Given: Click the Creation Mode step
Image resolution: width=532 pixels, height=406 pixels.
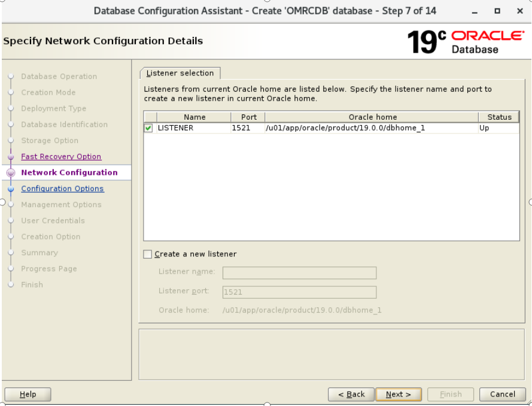Looking at the screenshot, I should click(48, 92).
